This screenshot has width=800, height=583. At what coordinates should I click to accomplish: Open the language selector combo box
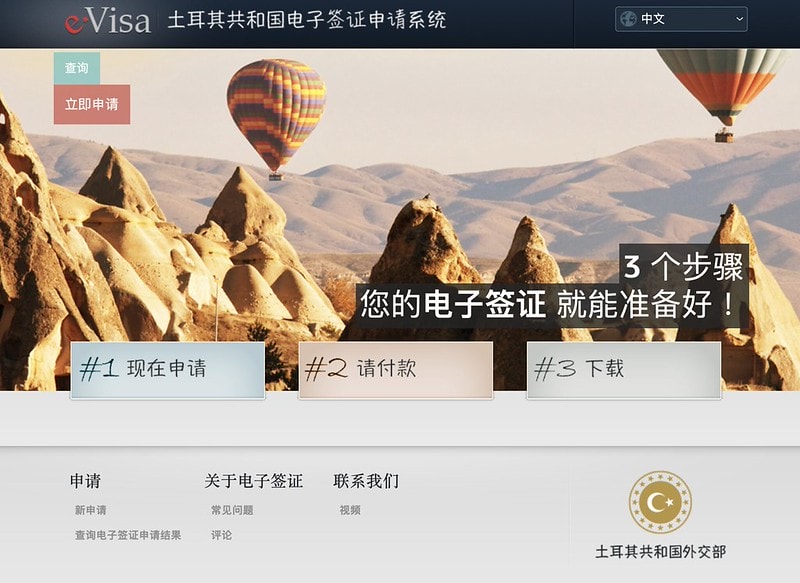point(681,19)
